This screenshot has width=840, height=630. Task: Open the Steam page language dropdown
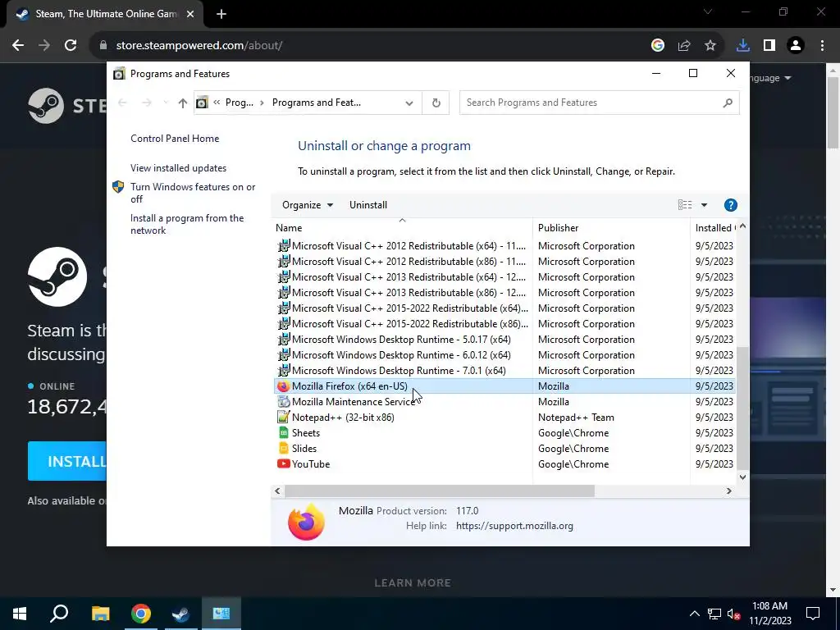[770, 78]
